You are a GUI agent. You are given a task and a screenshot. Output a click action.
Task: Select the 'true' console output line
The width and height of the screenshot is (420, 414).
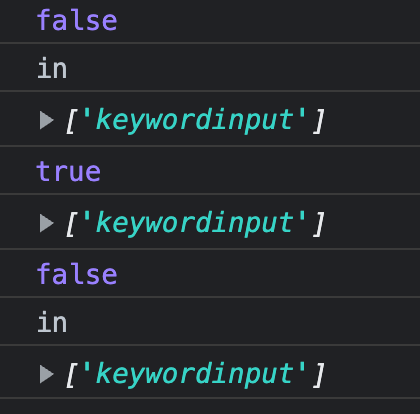tap(68, 171)
